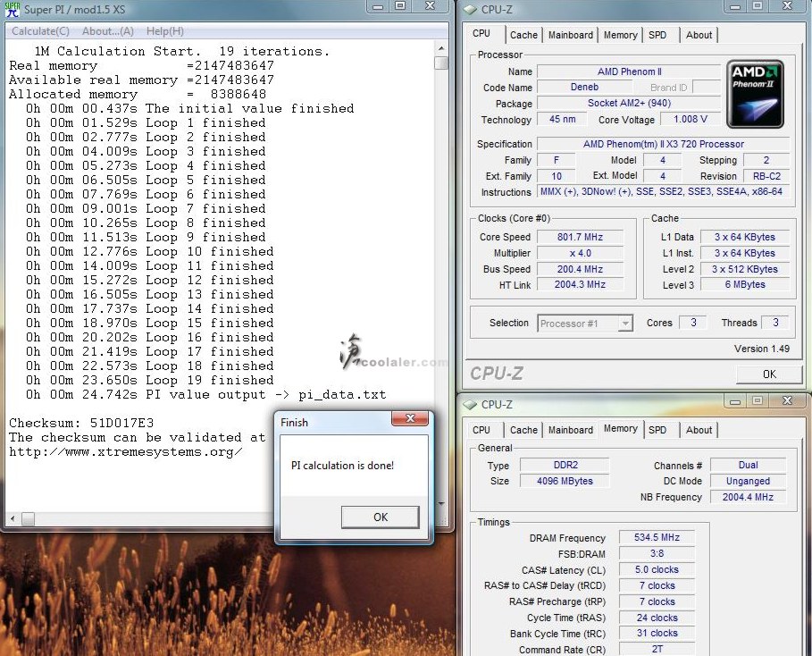Click the Core Speed value 801.7 MHz
The height and width of the screenshot is (656, 812).
click(580, 237)
